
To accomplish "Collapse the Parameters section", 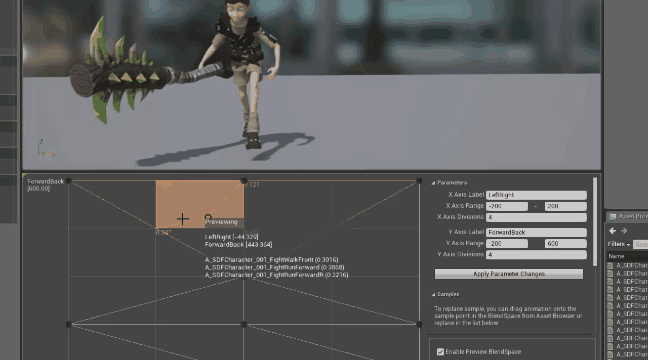I will coord(433,183).
